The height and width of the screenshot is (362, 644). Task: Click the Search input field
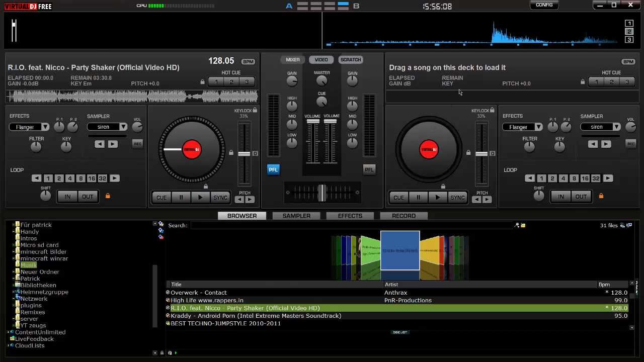click(352, 225)
